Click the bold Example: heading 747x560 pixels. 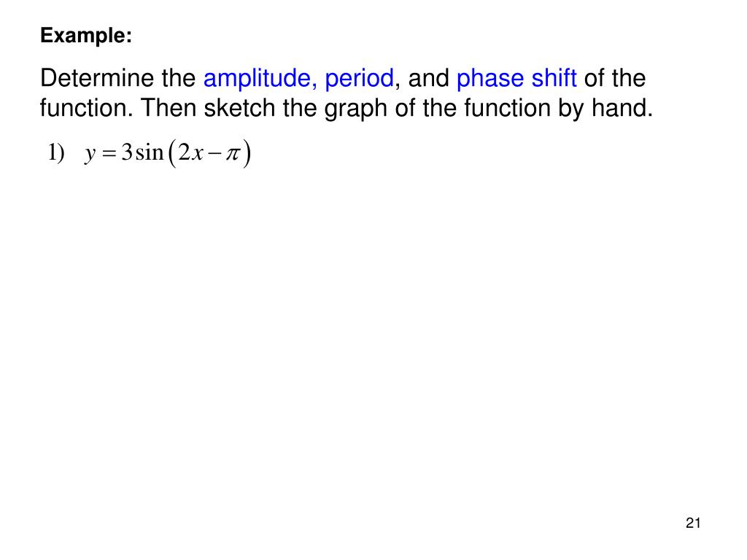pos(86,36)
